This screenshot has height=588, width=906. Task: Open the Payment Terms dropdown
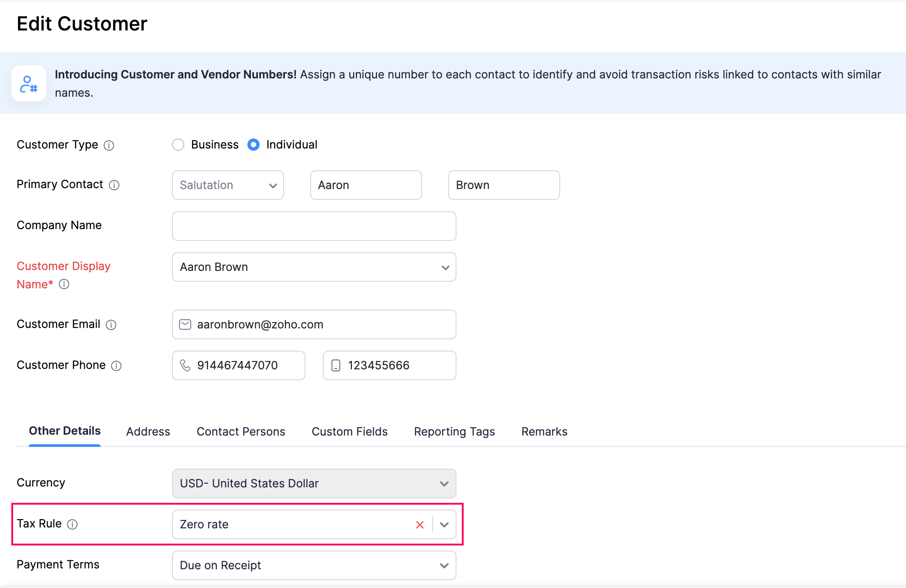pos(444,565)
